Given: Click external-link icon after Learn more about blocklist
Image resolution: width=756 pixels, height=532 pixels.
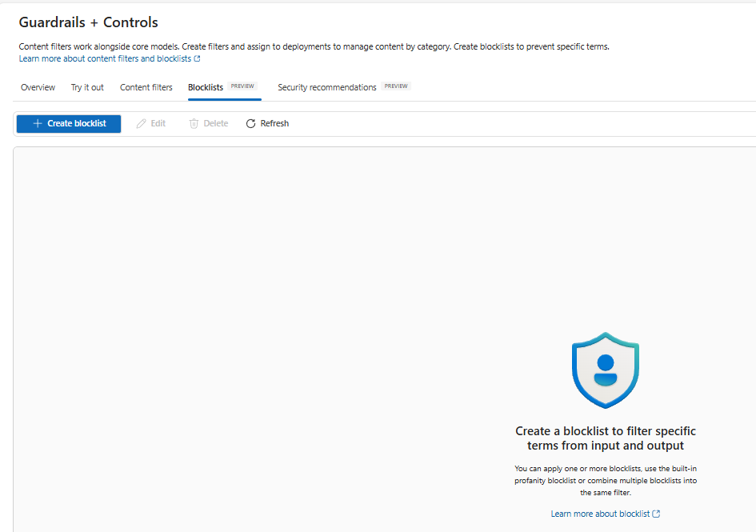Looking at the screenshot, I should point(656,514).
